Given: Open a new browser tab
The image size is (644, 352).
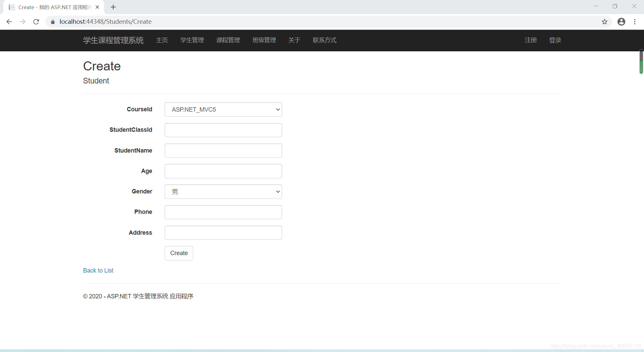Looking at the screenshot, I should 113,7.
